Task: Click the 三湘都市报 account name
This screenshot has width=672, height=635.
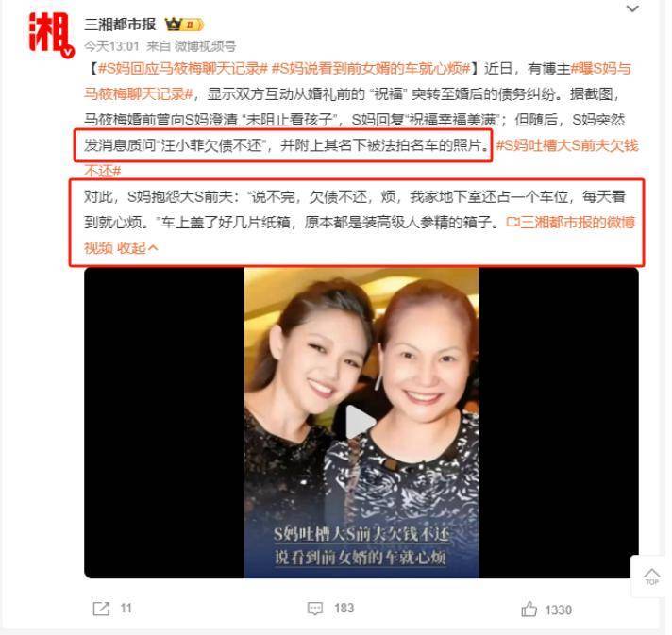Action: pos(120,25)
